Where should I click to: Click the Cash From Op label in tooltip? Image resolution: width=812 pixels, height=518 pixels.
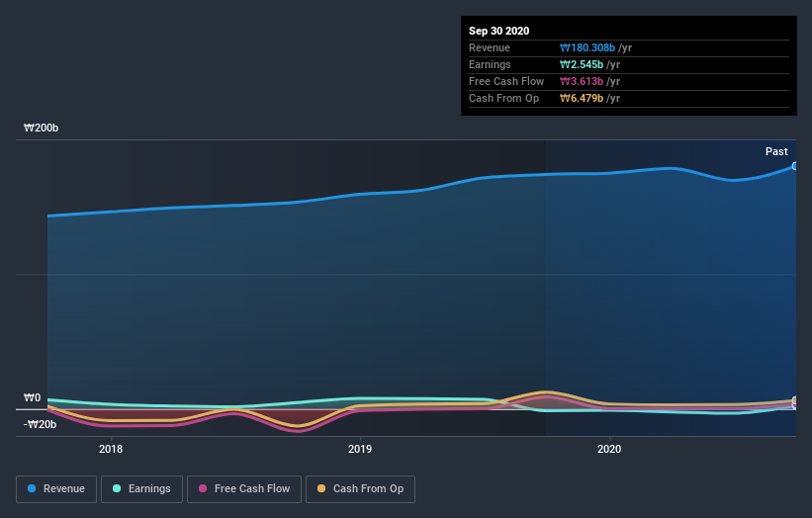[503, 98]
